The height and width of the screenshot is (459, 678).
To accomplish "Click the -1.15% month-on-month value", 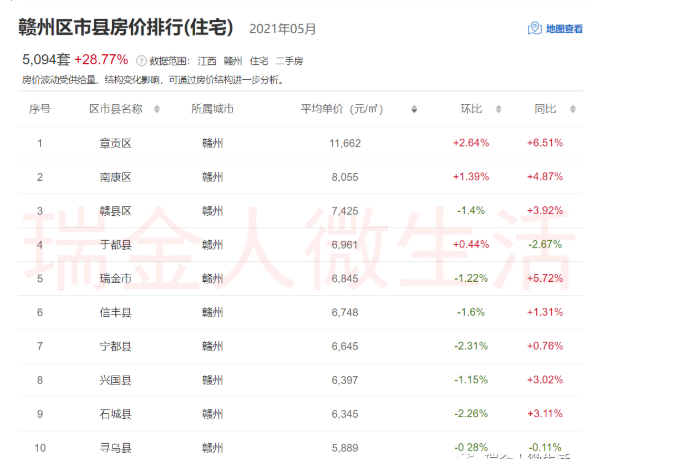I will 471,379.
